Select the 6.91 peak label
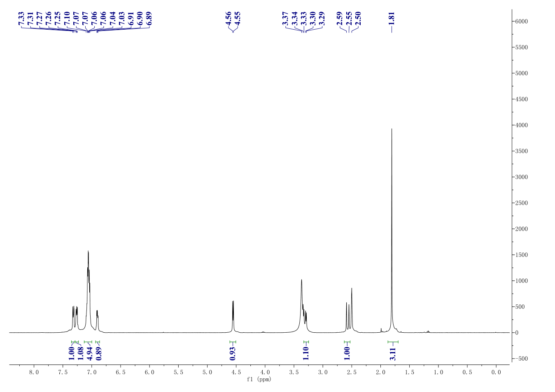Screen dimensions: 555x392 pyautogui.click(x=131, y=19)
